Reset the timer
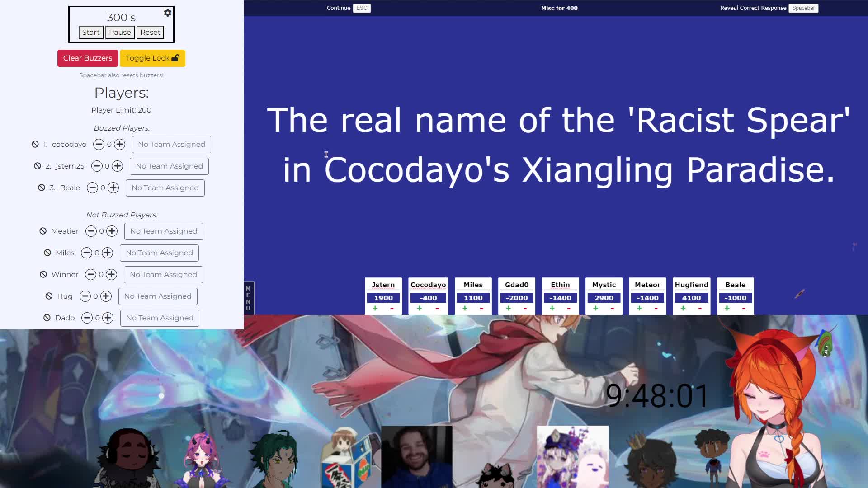This screenshot has height=488, width=868. click(150, 32)
